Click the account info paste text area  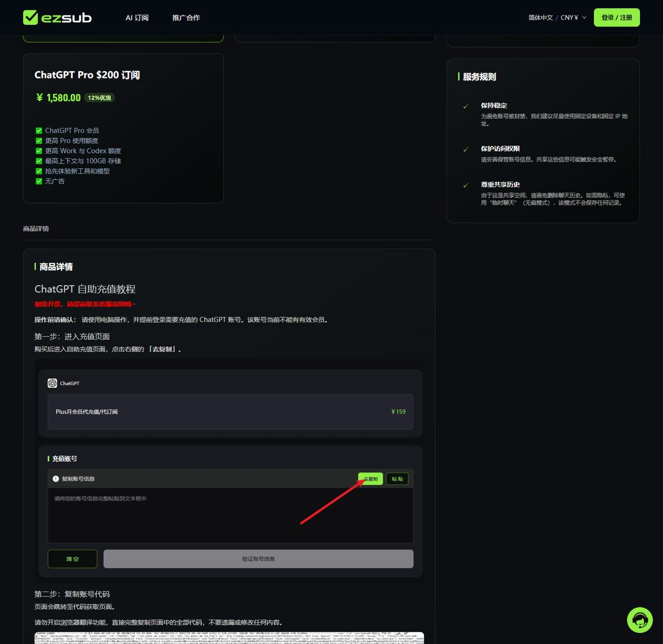click(x=230, y=515)
